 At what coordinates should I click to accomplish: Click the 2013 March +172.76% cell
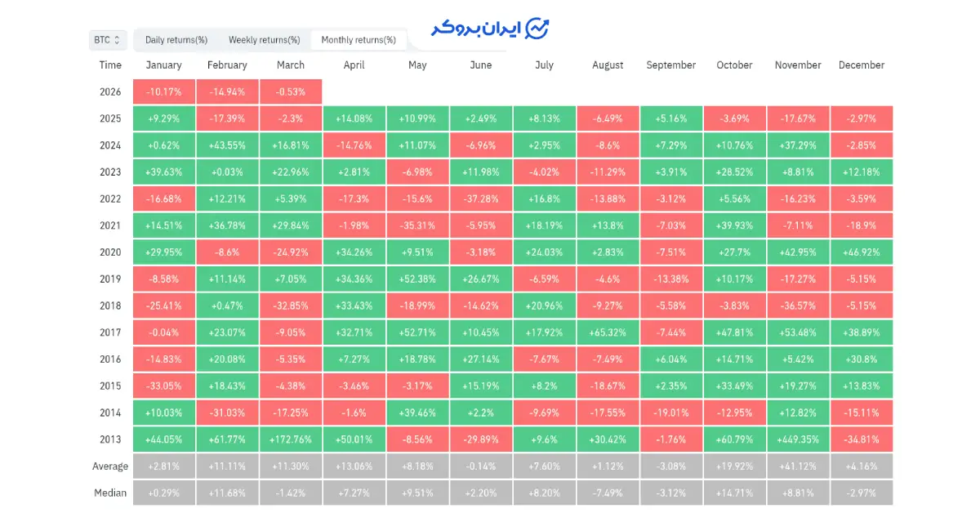tap(290, 439)
